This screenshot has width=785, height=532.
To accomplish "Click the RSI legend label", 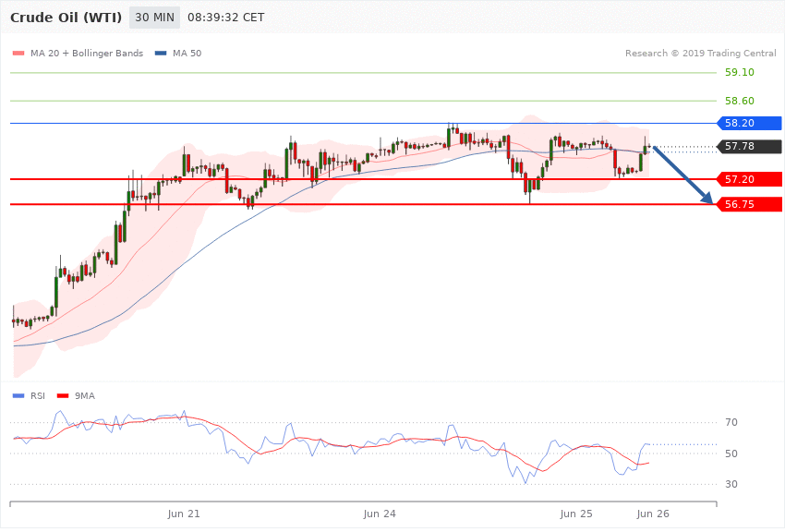I will pyautogui.click(x=38, y=396).
